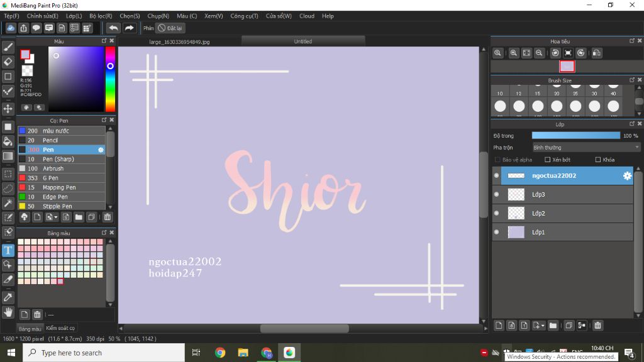This screenshot has height=362, width=644.
Task: Click the canvas horizontal scrollbar
Action: click(x=304, y=328)
